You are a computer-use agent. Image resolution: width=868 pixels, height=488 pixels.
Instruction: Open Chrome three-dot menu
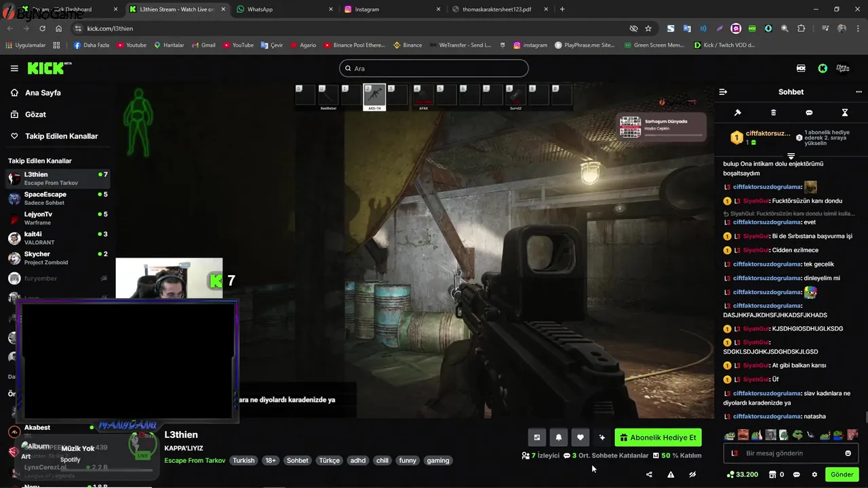pyautogui.click(x=857, y=28)
